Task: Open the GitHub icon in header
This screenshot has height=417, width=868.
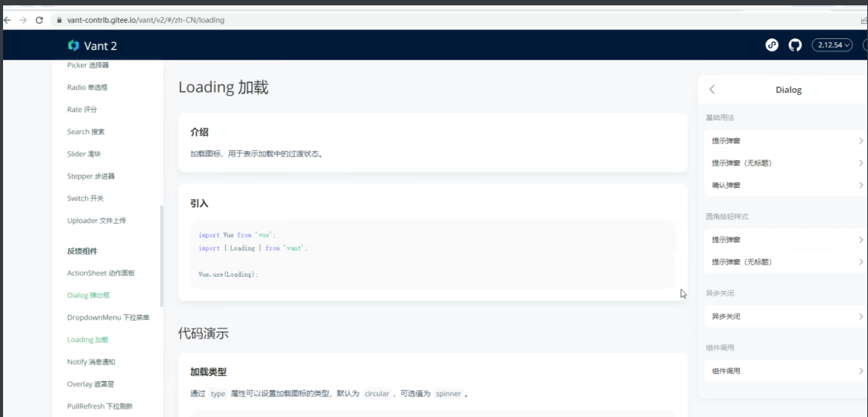Action: (x=795, y=45)
